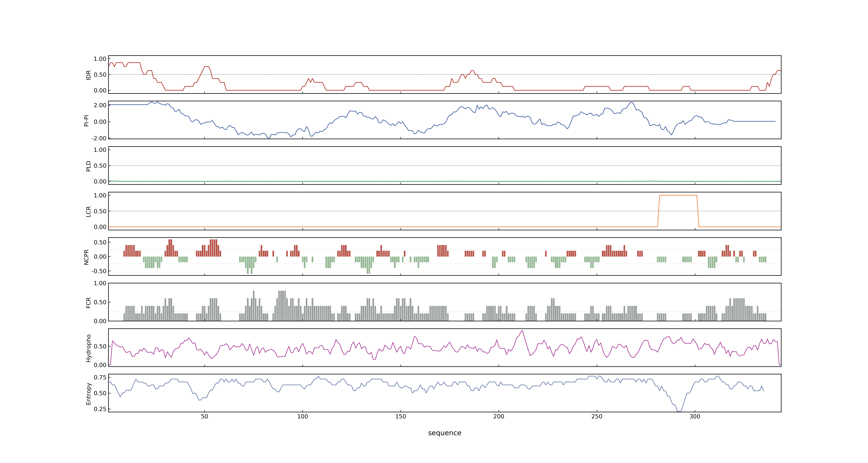Viewport: 868px width, 463px height.
Task: Click the 1.00 tick on LCR axis
Action: tap(100, 195)
